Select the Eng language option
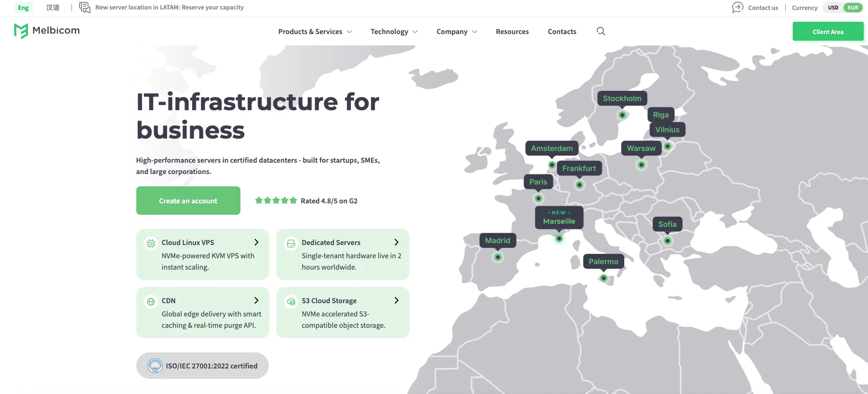 tap(23, 8)
